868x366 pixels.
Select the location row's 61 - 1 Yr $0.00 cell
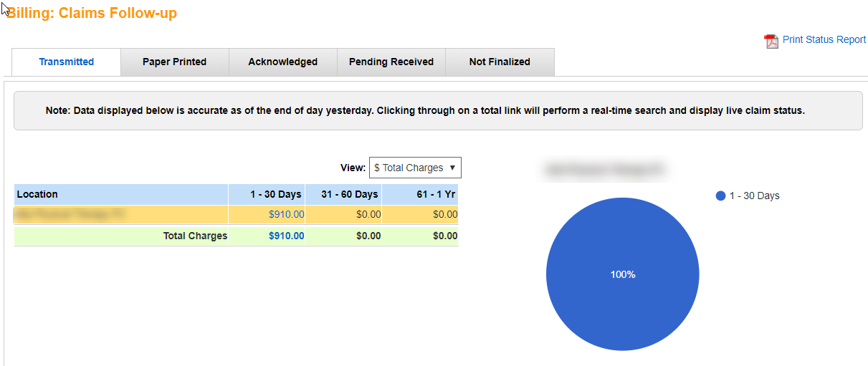click(445, 214)
